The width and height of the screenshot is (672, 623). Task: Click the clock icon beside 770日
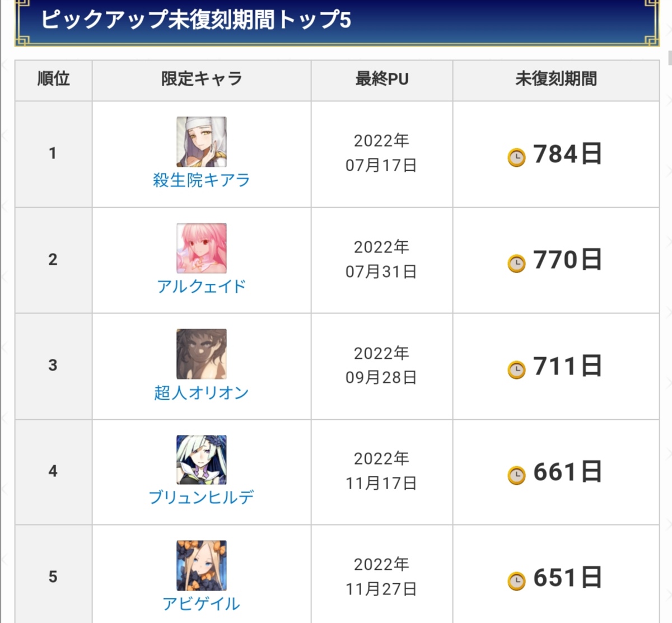516,263
